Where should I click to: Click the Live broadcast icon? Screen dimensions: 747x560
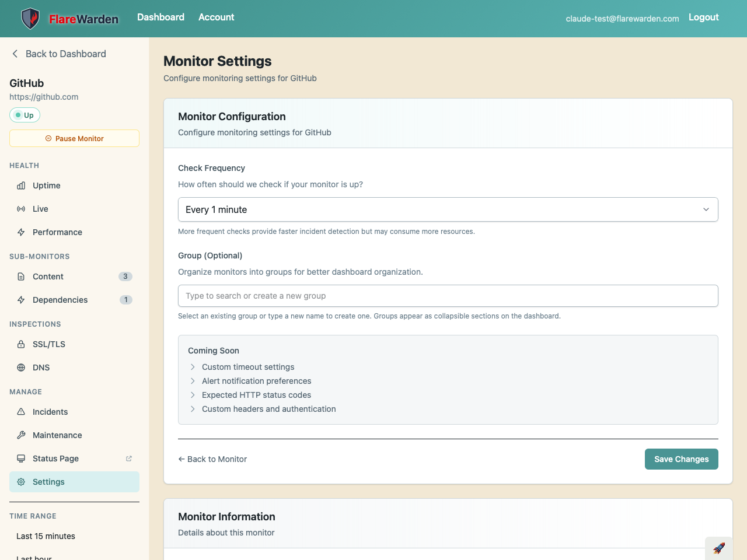21,209
